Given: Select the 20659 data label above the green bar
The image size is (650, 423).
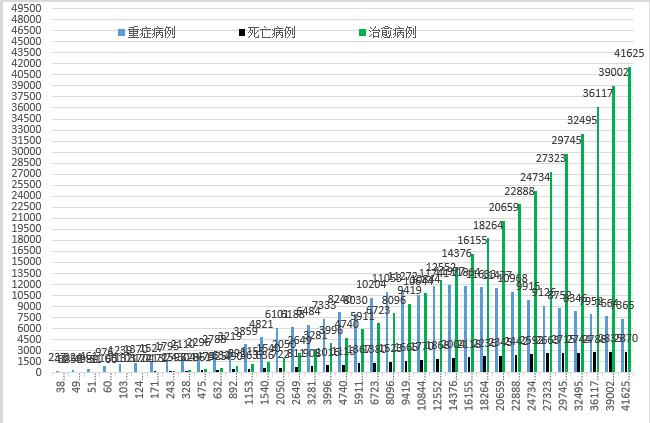Looking at the screenshot, I should click(504, 207).
